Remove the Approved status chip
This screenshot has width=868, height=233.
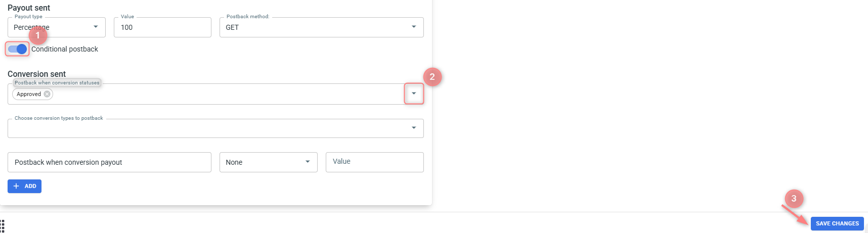[47, 94]
